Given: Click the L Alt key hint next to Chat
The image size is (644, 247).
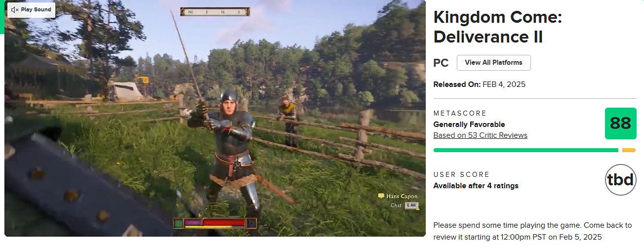Looking at the screenshot, I should [x=411, y=205].
